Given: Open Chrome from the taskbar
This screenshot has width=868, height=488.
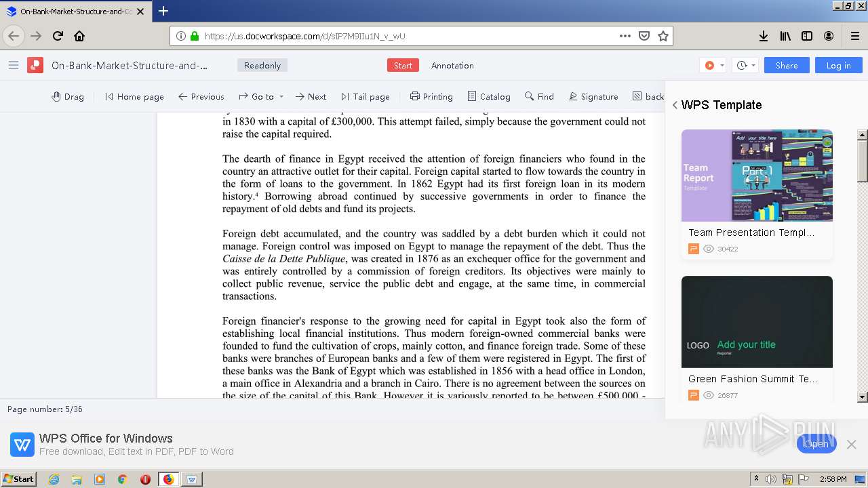Looking at the screenshot, I should 122,479.
